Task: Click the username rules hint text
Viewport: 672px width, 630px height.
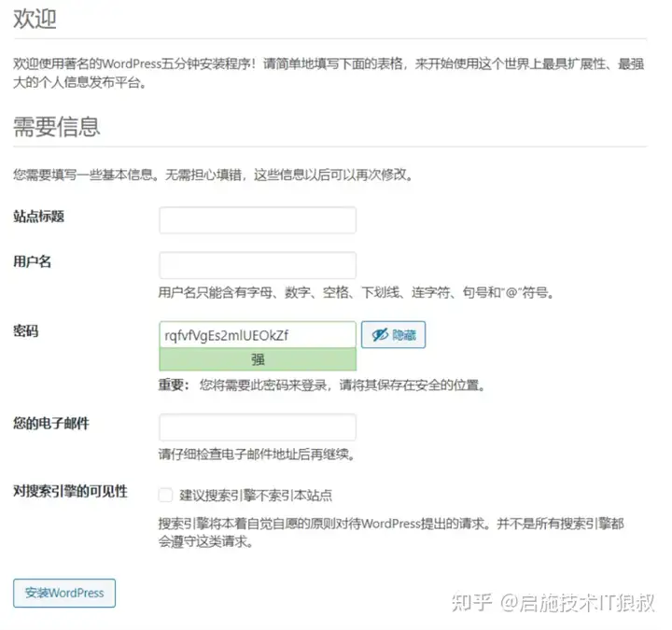Action: 357,293
